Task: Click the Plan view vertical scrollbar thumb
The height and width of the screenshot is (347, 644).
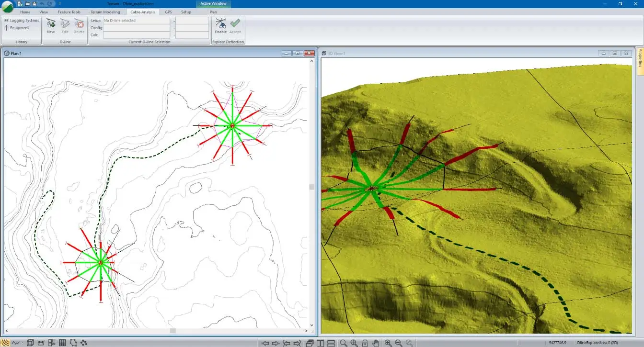Action: click(311, 187)
